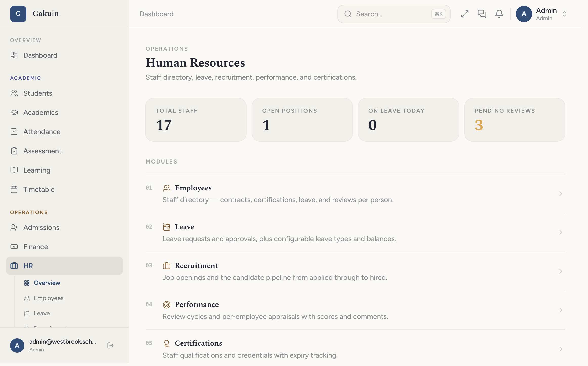Image resolution: width=588 pixels, height=366 pixels.
Task: Click the Overview grid icon under HR
Action: tap(27, 283)
